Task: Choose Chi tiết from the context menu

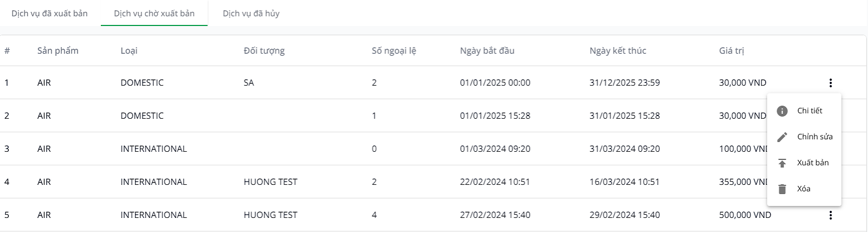Action: pos(809,111)
